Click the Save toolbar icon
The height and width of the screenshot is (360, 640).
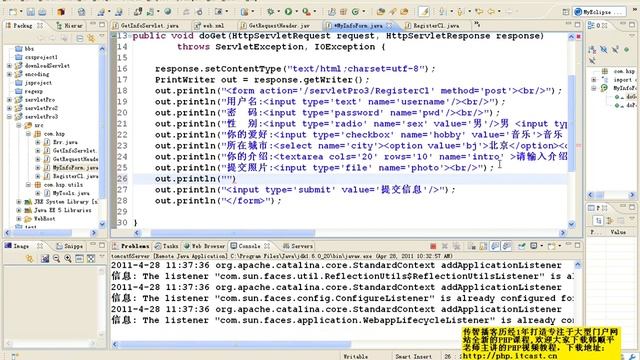point(31,12)
